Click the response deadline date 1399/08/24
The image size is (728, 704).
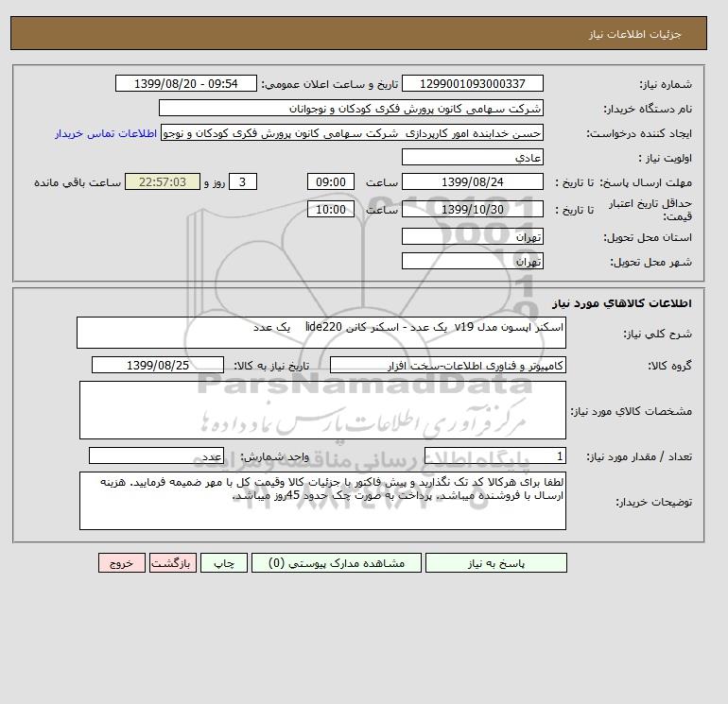472,182
